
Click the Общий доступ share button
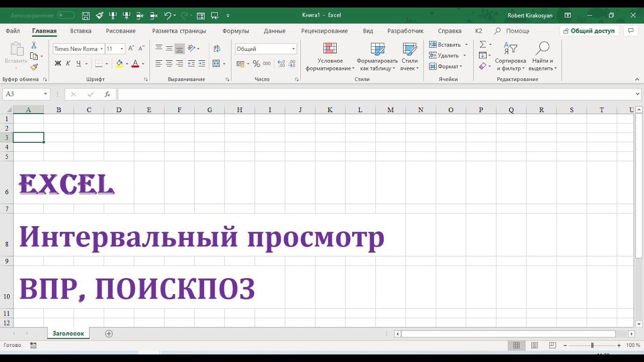589,31
